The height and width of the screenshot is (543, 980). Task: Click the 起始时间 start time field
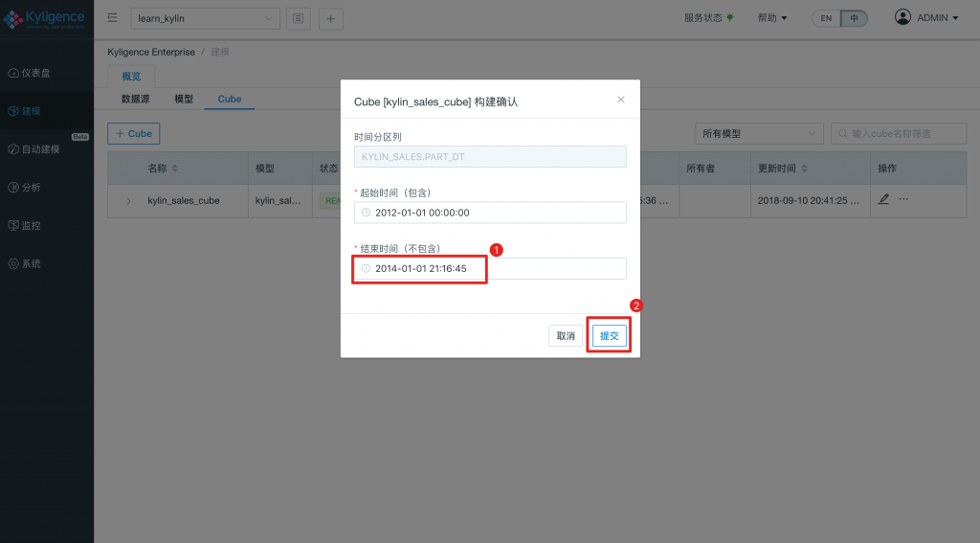click(490, 213)
